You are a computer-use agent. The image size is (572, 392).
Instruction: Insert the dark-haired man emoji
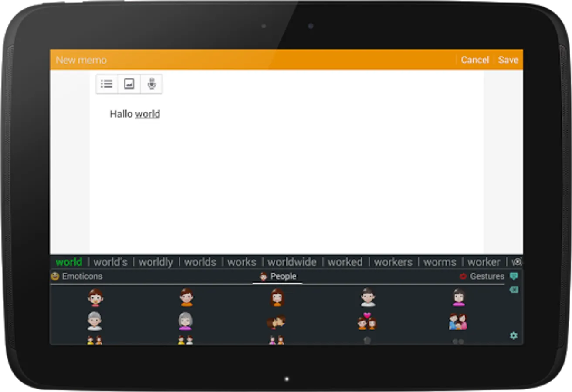368,298
